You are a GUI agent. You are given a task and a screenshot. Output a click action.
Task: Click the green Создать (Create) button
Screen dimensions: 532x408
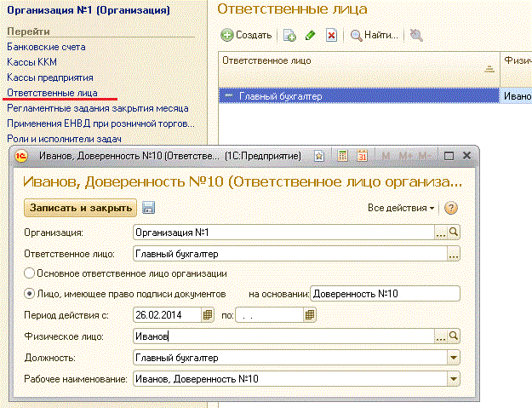click(x=247, y=35)
